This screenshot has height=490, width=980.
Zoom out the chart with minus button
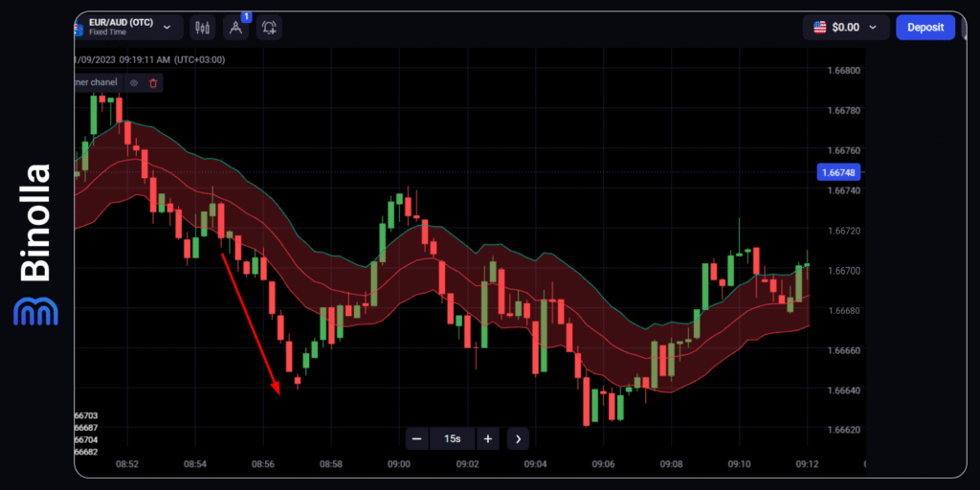tap(416, 438)
